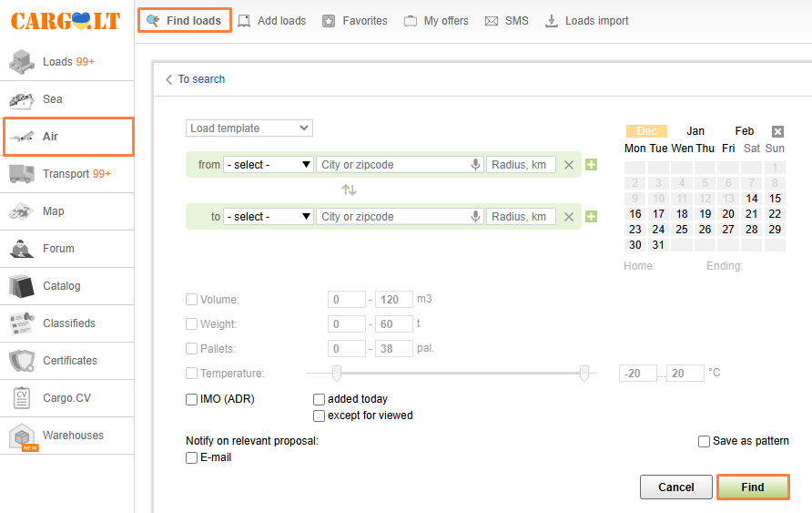The width and height of the screenshot is (812, 513).
Task: Click the swap from/to arrows icon
Action: [349, 190]
